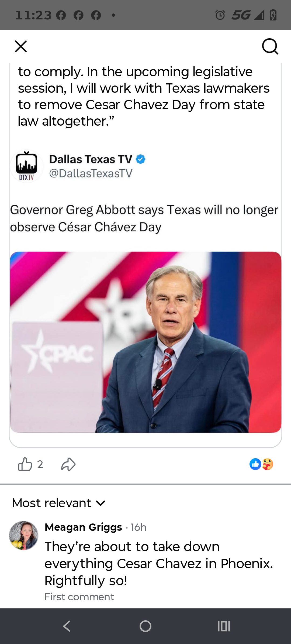The image size is (291, 644).
Task: Tap the 16h comment timestamp
Action: pyautogui.click(x=139, y=527)
